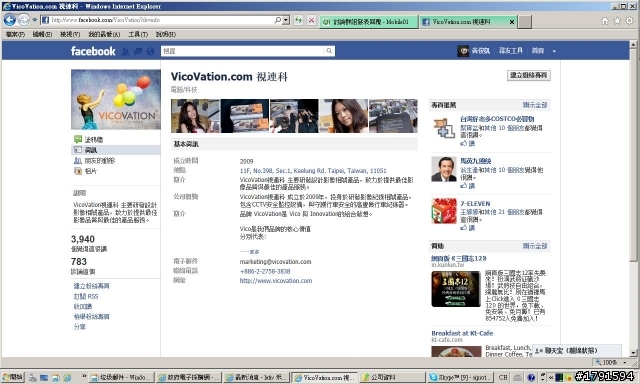The height and width of the screenshot is (384, 640).
Task: Open the http://www.vicovation.com website link
Action: click(x=276, y=281)
